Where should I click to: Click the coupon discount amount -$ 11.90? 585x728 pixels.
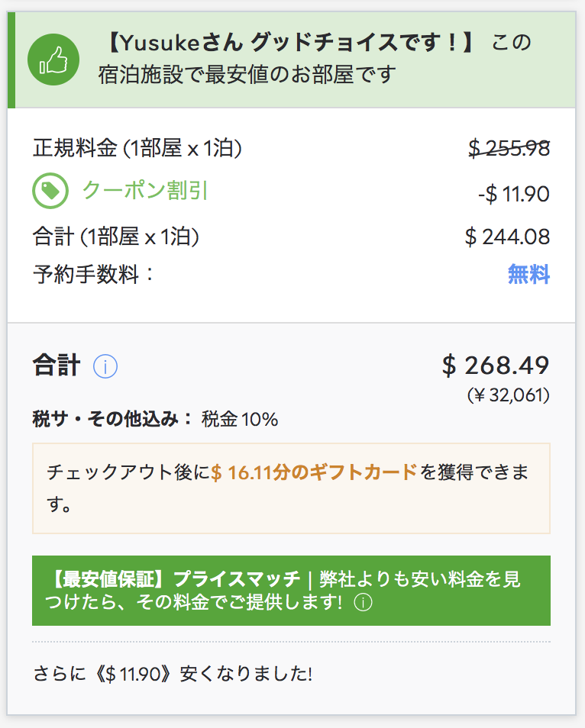(514, 194)
